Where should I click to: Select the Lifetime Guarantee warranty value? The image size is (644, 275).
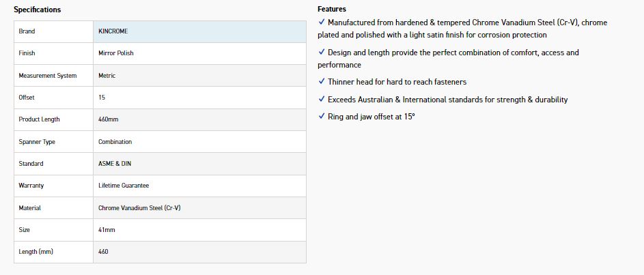click(124, 186)
